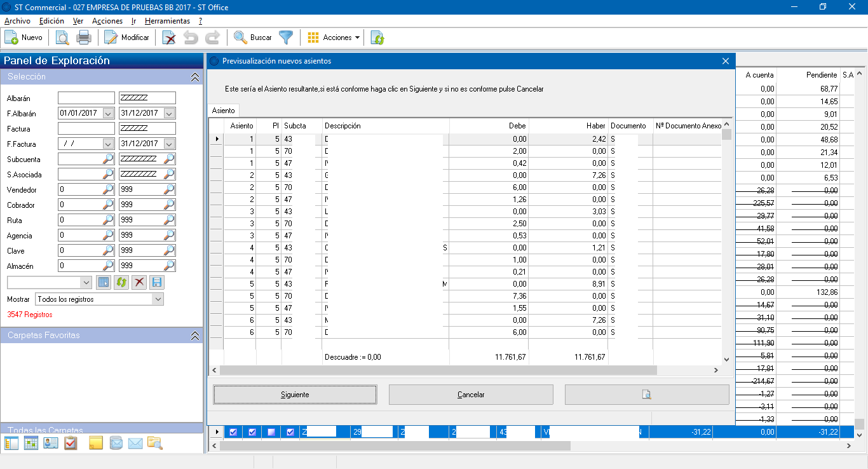The width and height of the screenshot is (868, 469).
Task: Open the Acciones menu in the menu bar
Action: [x=107, y=21]
